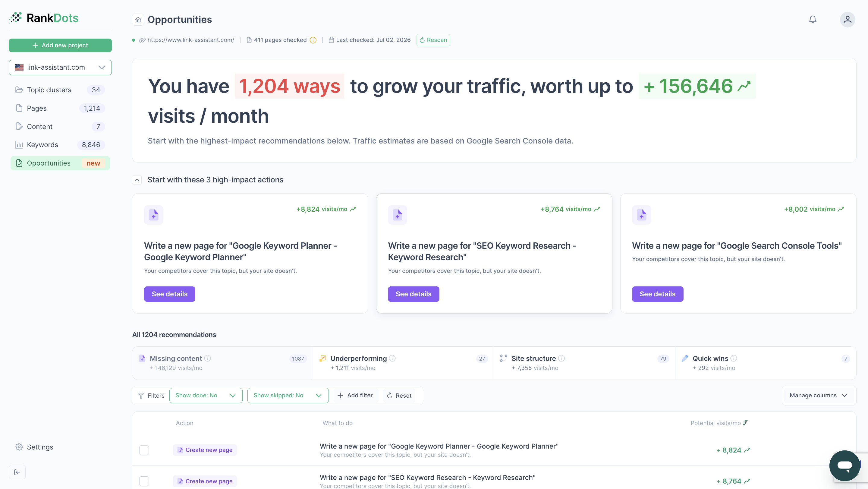The height and width of the screenshot is (489, 868).
Task: Click the Site structure info icon
Action: (x=561, y=358)
